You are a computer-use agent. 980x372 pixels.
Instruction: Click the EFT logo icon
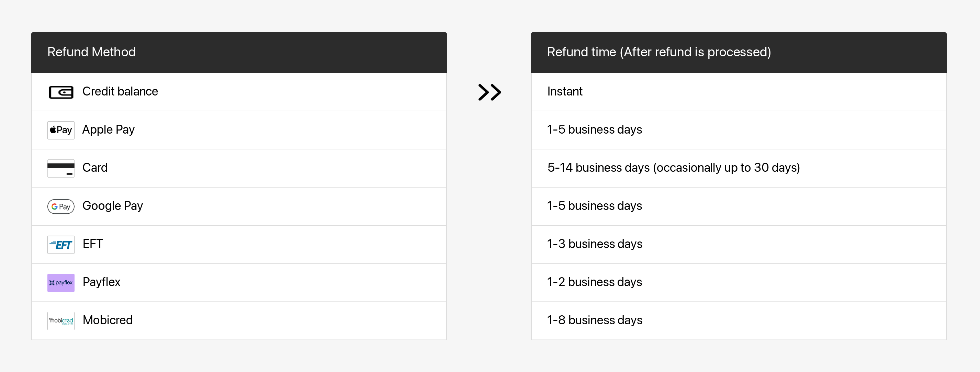[x=61, y=245]
